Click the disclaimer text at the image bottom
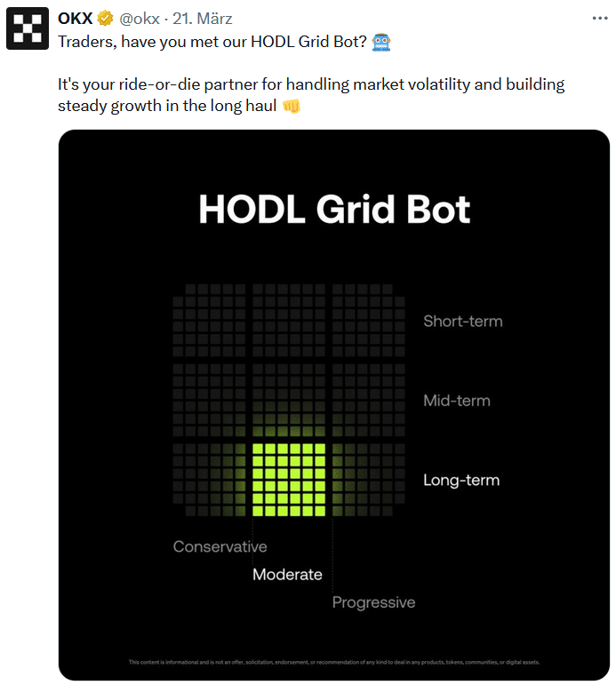Viewport: 616px width, 685px height. coord(333,662)
